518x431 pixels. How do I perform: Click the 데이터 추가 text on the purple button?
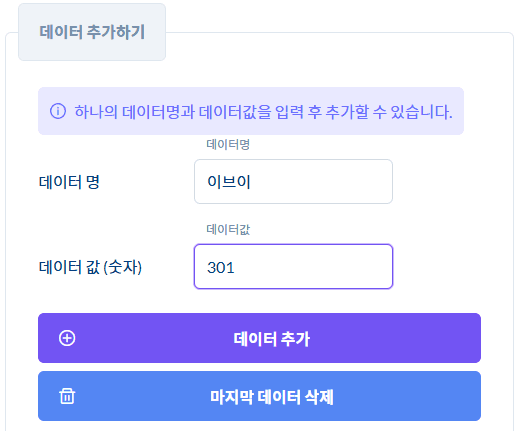coord(272,339)
